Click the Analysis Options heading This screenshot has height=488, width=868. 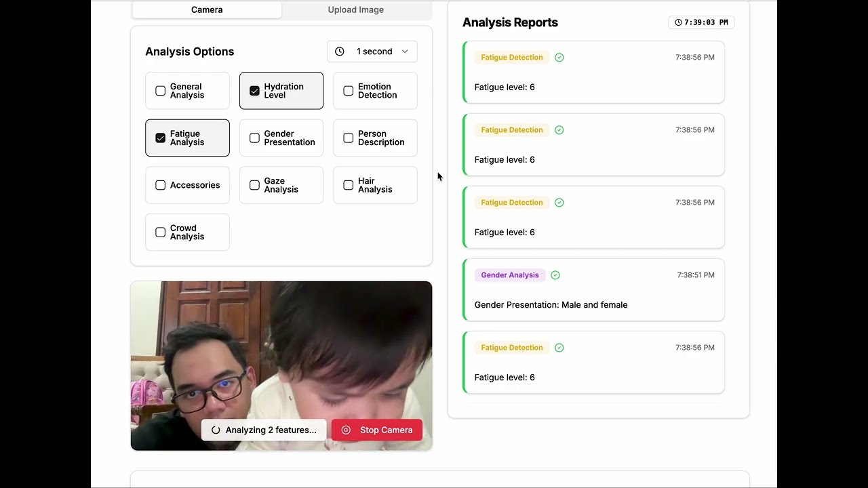[x=190, y=52]
